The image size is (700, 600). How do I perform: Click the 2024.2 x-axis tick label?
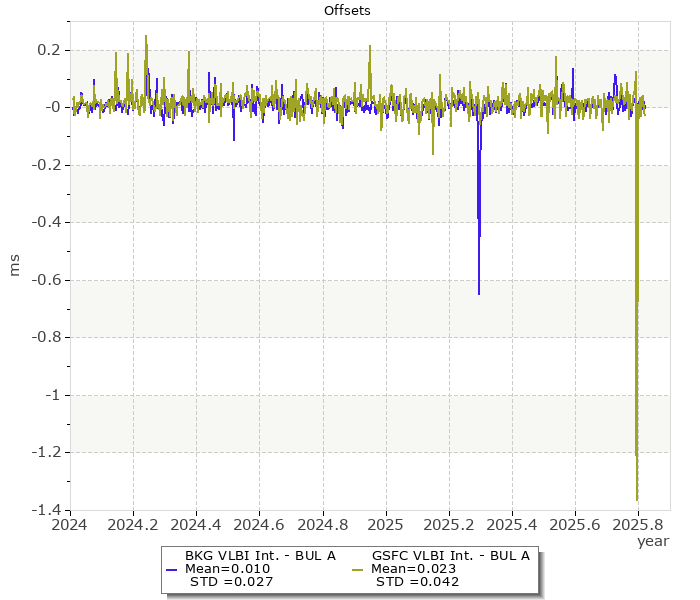[x=132, y=523]
